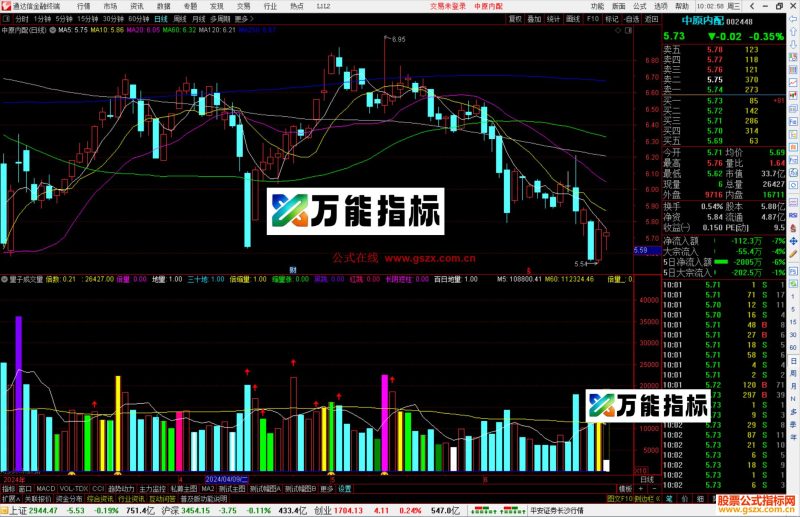
Task: Click the 交易未登录 login link
Action: tap(447, 6)
